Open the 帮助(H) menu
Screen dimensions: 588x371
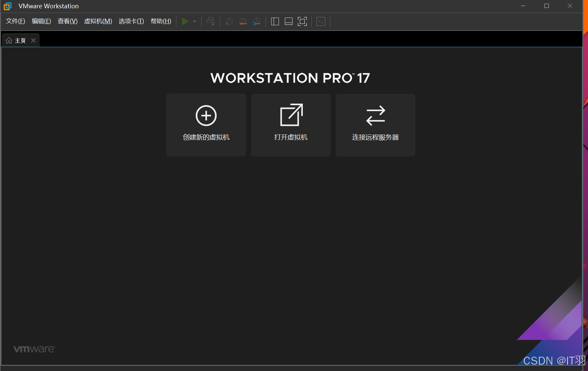pyautogui.click(x=161, y=21)
